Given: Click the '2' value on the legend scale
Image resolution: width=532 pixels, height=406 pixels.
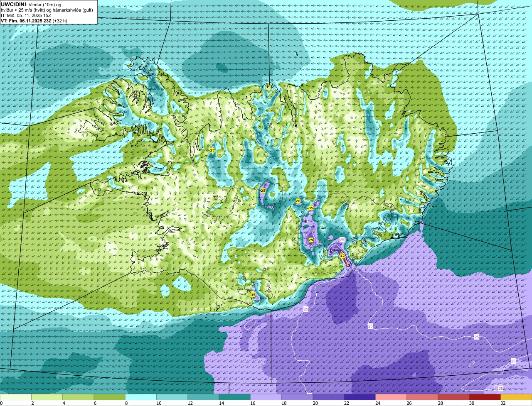Looking at the screenshot, I should (32, 403).
